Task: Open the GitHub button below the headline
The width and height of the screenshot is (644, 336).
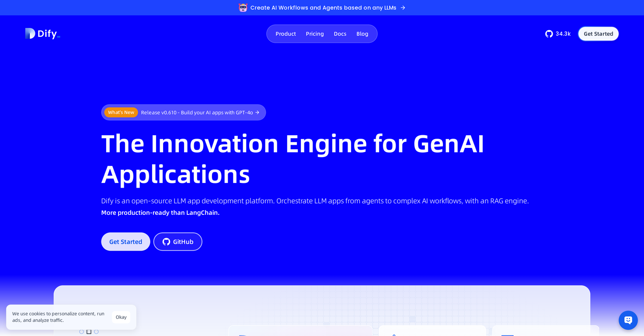Action: click(178, 241)
